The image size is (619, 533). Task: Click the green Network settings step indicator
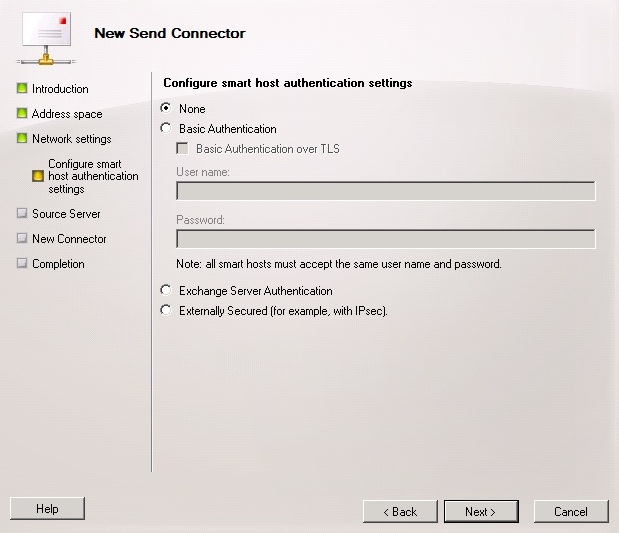(22, 138)
